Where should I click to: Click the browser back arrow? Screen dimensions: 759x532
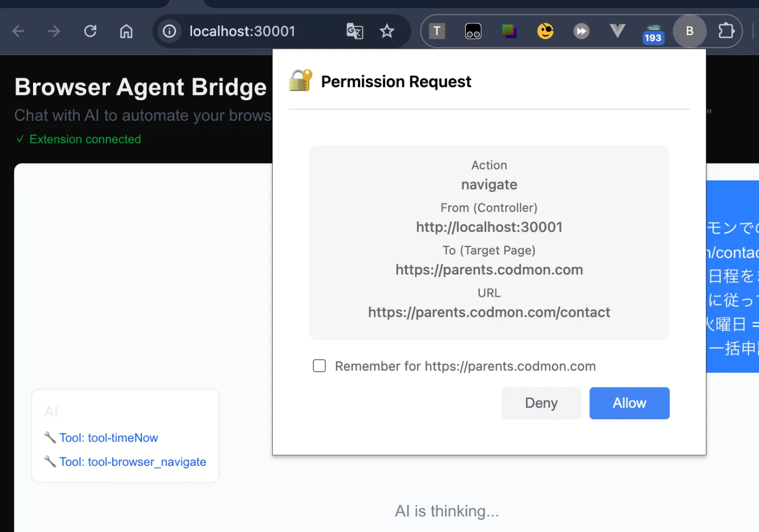point(18,31)
